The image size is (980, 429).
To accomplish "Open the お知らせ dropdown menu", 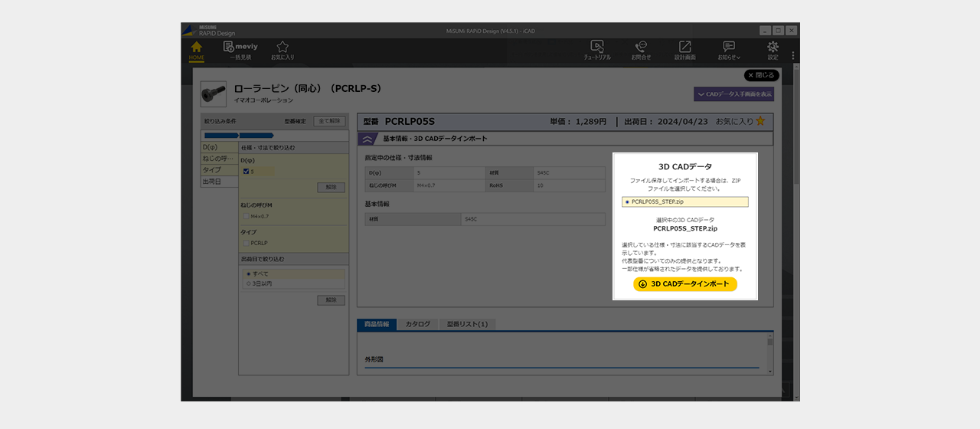I will click(729, 51).
